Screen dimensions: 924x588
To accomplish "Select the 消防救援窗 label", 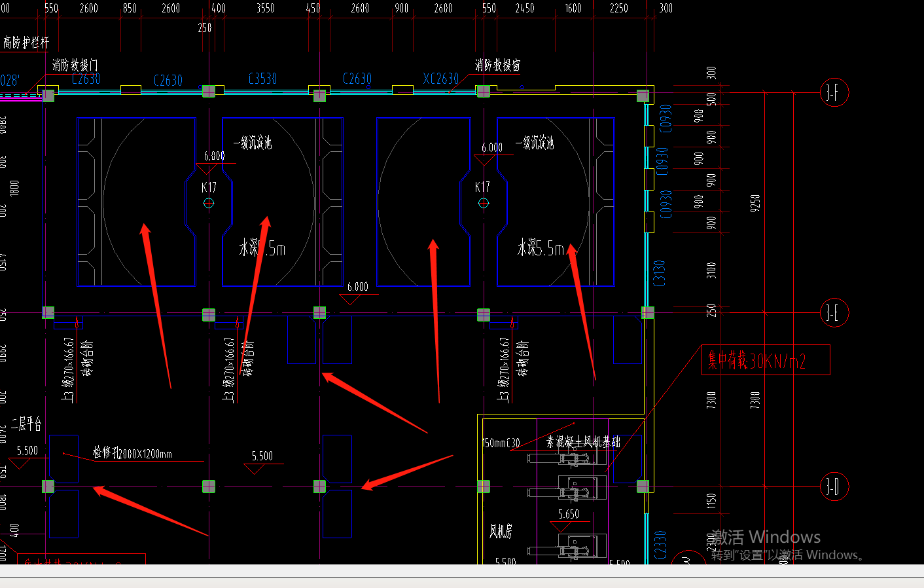I will [498, 65].
